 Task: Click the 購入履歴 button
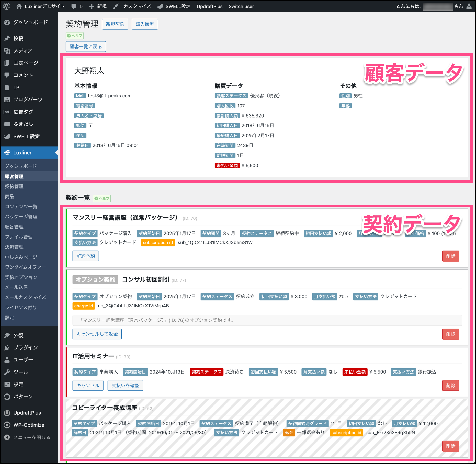tap(145, 24)
